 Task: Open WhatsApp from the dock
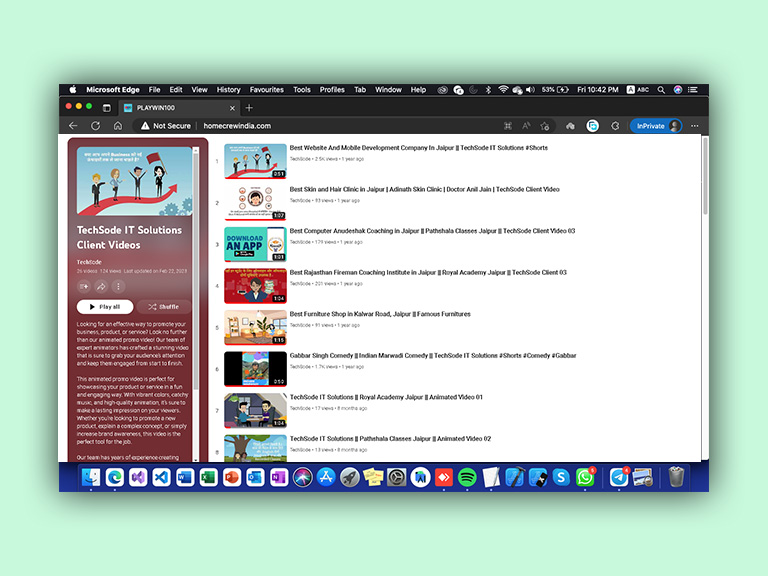pyautogui.click(x=585, y=477)
